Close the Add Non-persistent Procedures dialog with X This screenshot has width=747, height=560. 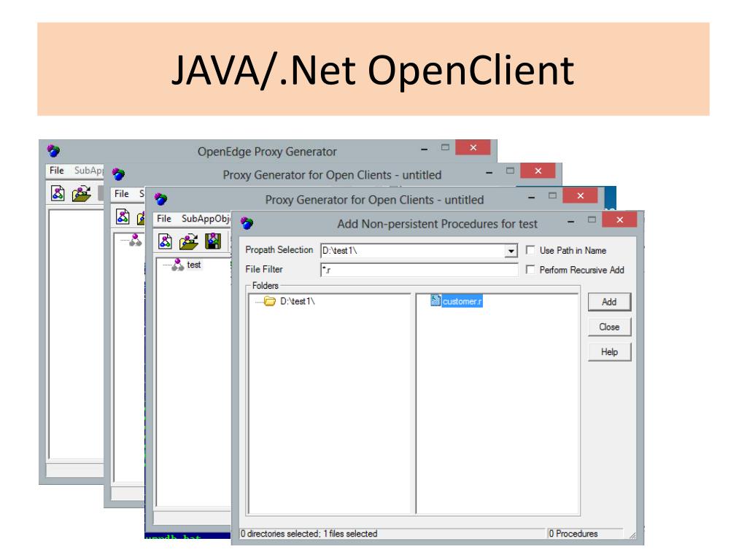coord(619,219)
